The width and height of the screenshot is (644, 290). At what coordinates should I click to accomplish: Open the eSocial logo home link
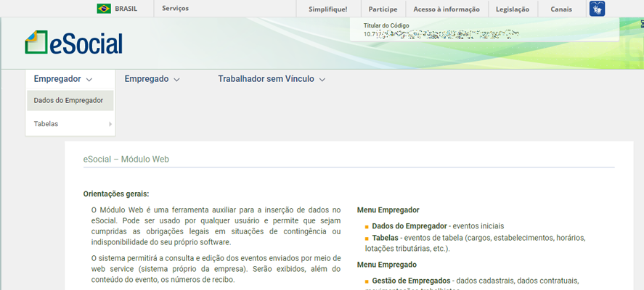click(x=73, y=43)
